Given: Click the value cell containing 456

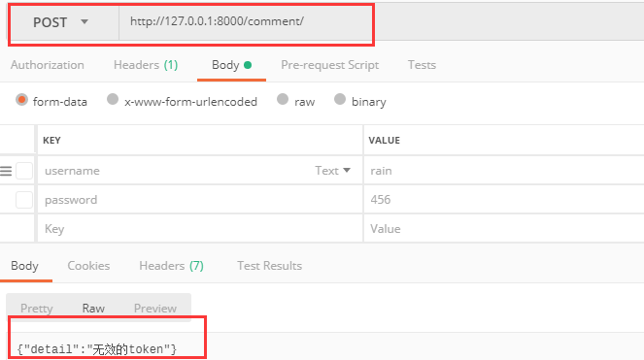Looking at the screenshot, I should pyautogui.click(x=504, y=200).
